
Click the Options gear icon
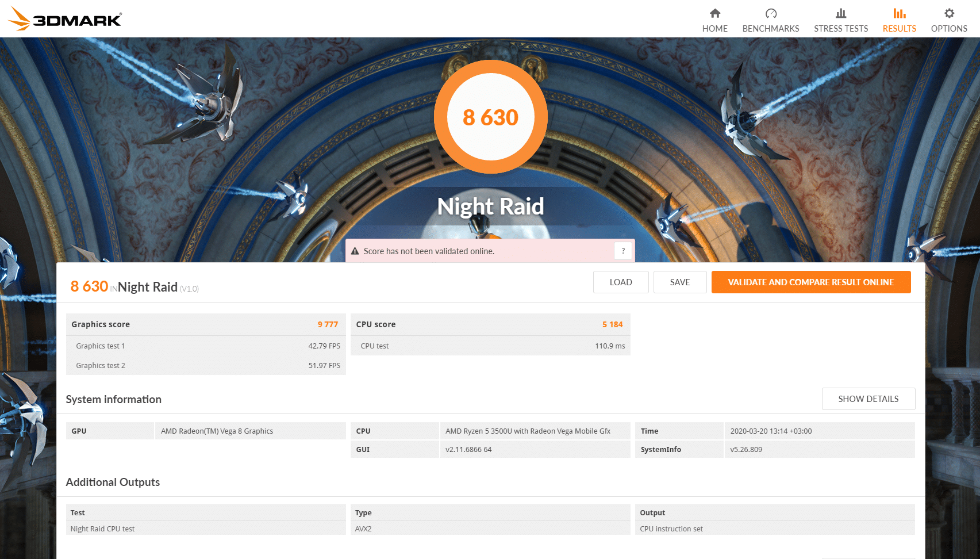(948, 13)
